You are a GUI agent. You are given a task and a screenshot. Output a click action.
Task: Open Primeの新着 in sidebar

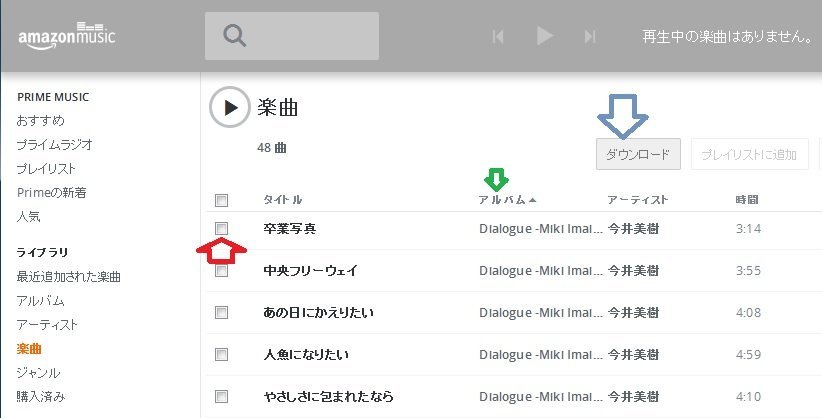click(x=51, y=192)
